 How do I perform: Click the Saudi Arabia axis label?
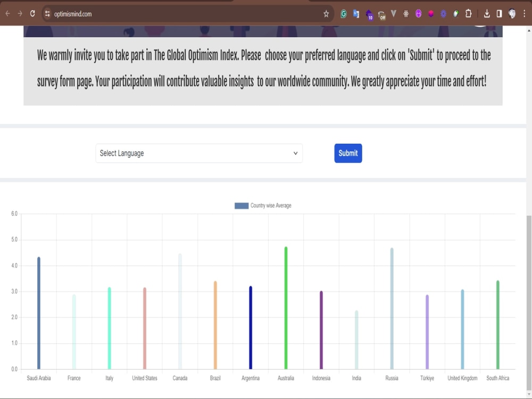click(39, 378)
